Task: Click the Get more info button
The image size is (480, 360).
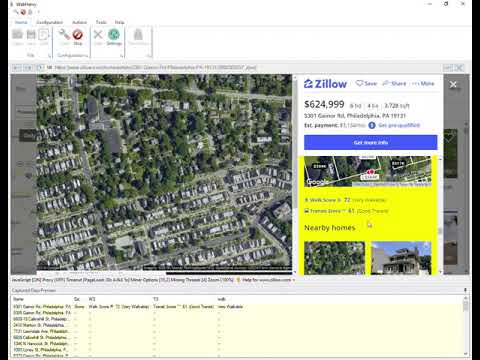Action: point(370,142)
